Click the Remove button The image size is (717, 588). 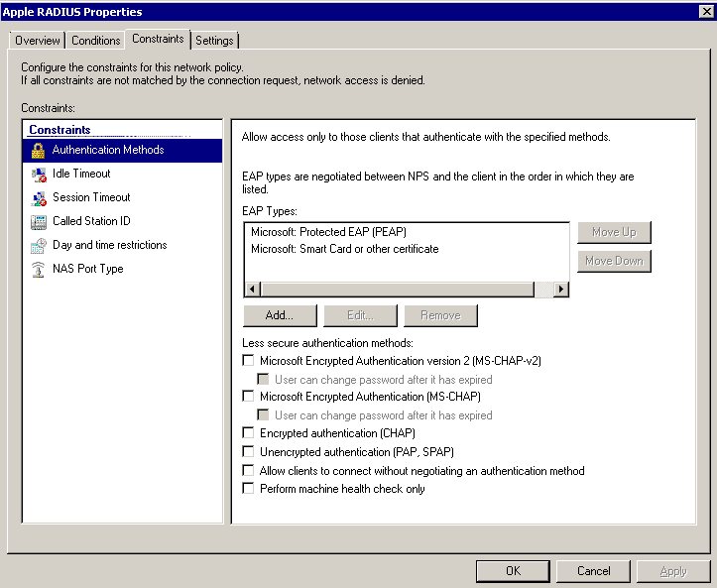click(440, 315)
